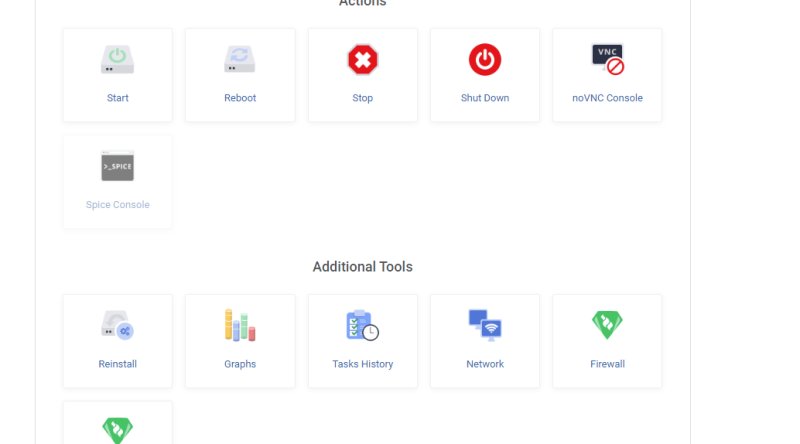The height and width of the screenshot is (444, 800).
Task: Click the Spice Console terminal icon
Action: click(x=117, y=166)
